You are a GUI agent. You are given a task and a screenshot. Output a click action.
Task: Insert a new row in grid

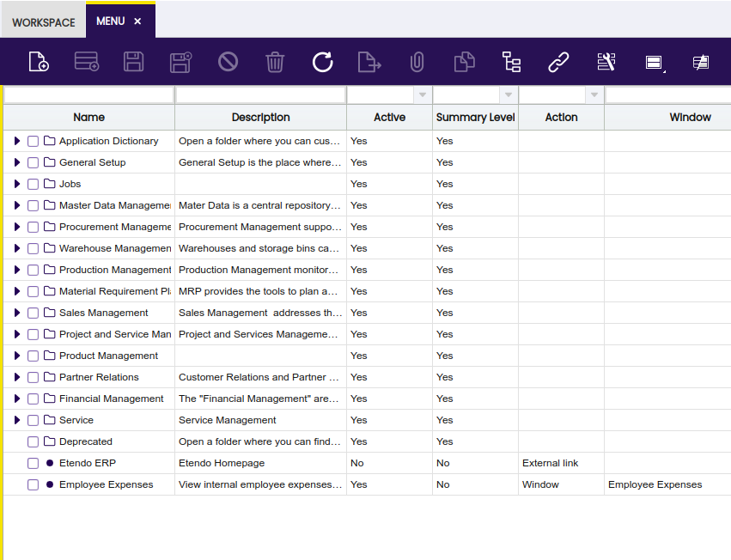pos(86,62)
